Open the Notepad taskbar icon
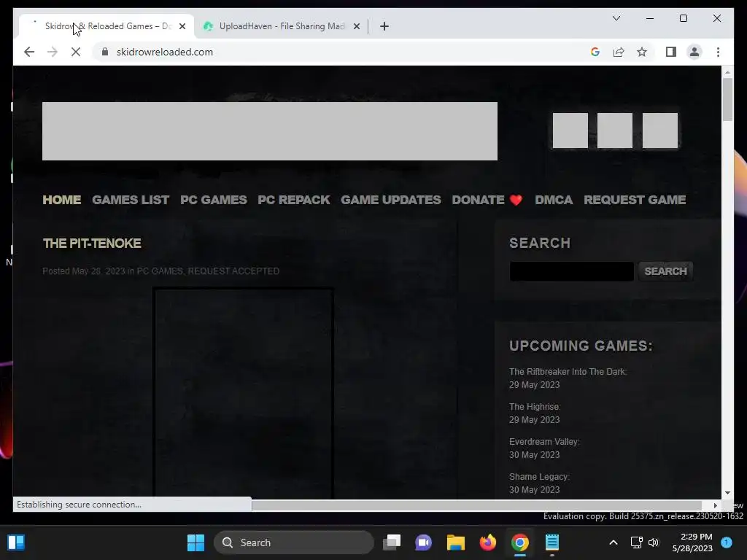The width and height of the screenshot is (747, 560). [x=551, y=542]
